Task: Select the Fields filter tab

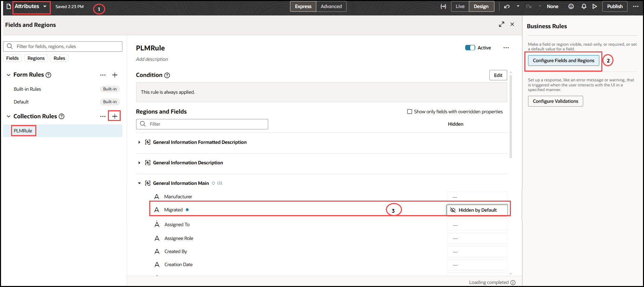Action: point(12,58)
